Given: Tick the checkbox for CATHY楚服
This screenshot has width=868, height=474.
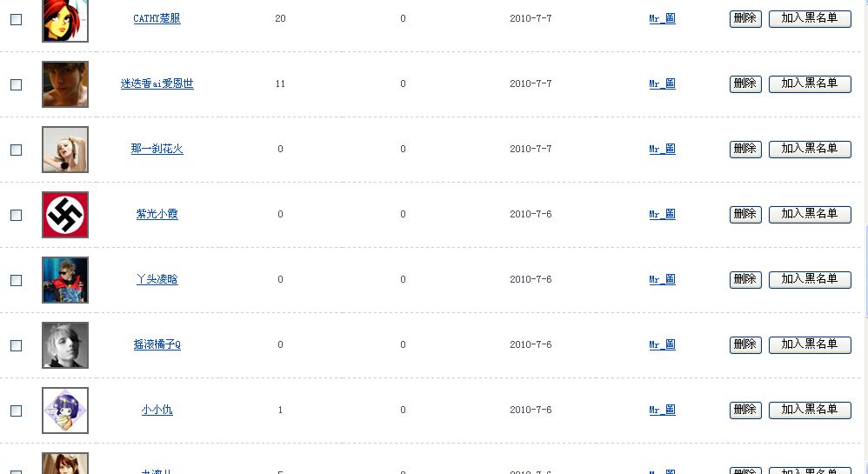Looking at the screenshot, I should tap(16, 19).
